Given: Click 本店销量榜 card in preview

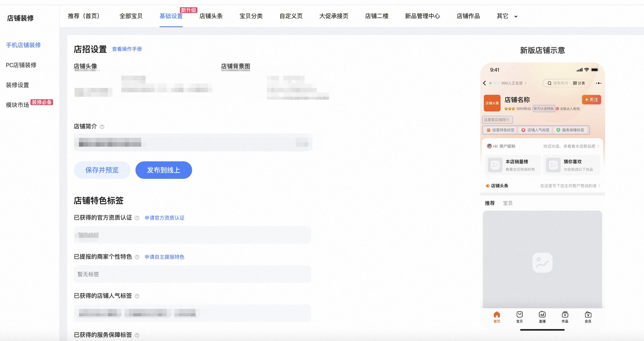Looking at the screenshot, I should tap(513, 165).
